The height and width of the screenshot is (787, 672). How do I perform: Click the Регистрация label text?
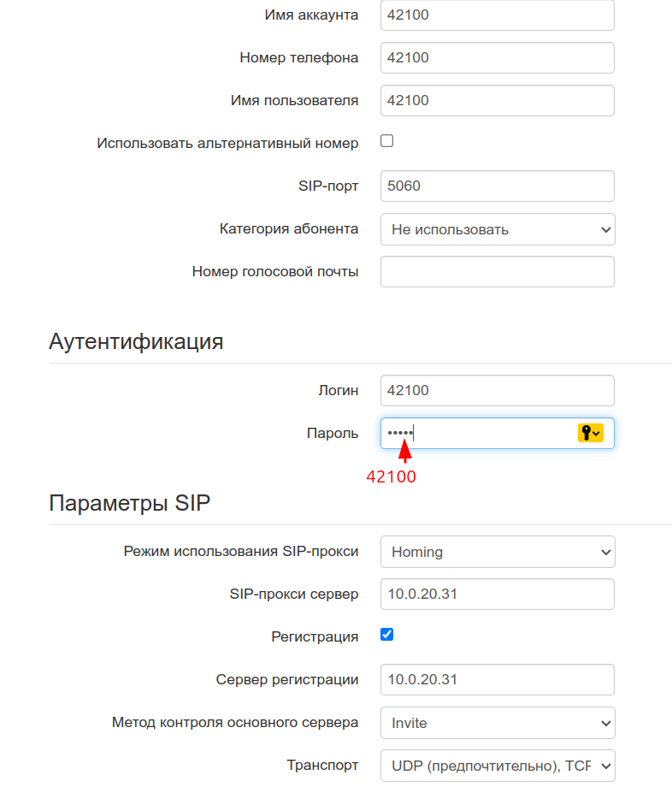(314, 636)
